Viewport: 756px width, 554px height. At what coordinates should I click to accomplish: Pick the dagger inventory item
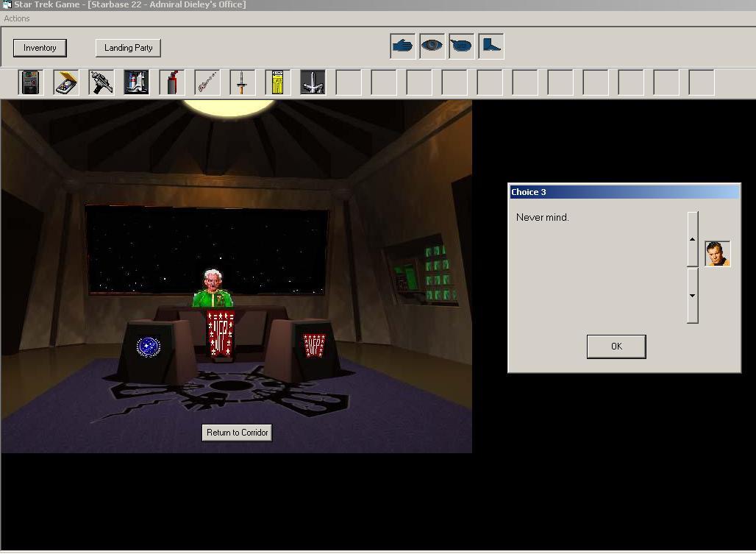pos(242,82)
